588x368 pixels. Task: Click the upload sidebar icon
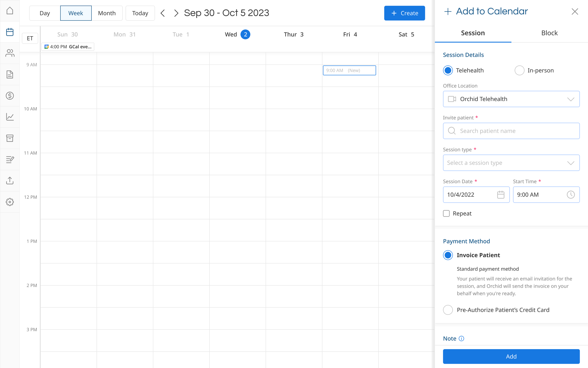click(10, 181)
